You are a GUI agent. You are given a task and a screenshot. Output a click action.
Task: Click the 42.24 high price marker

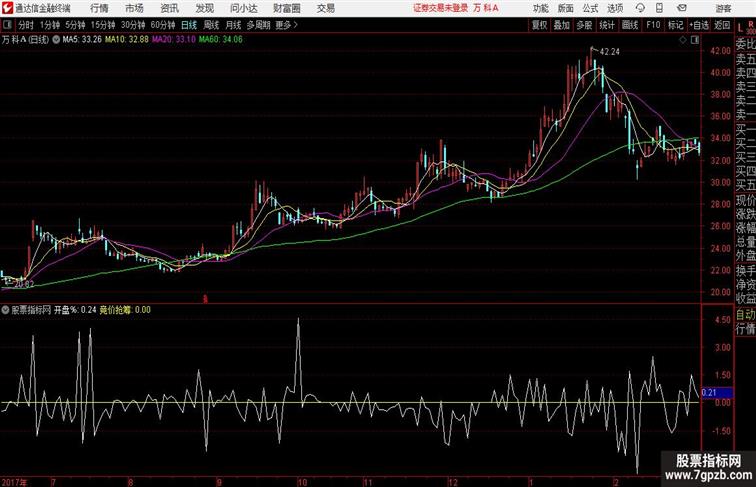pos(609,52)
